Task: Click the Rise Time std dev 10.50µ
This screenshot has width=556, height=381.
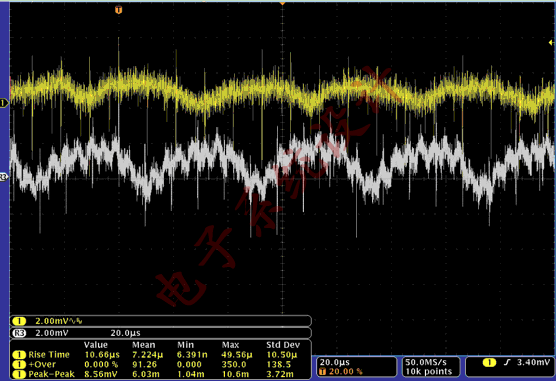Action: pyautogui.click(x=282, y=355)
